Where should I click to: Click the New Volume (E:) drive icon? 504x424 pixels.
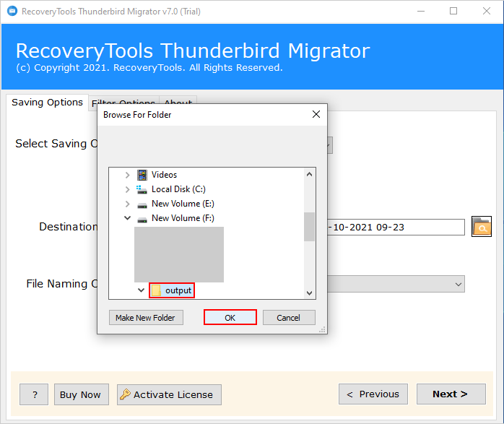pos(142,204)
